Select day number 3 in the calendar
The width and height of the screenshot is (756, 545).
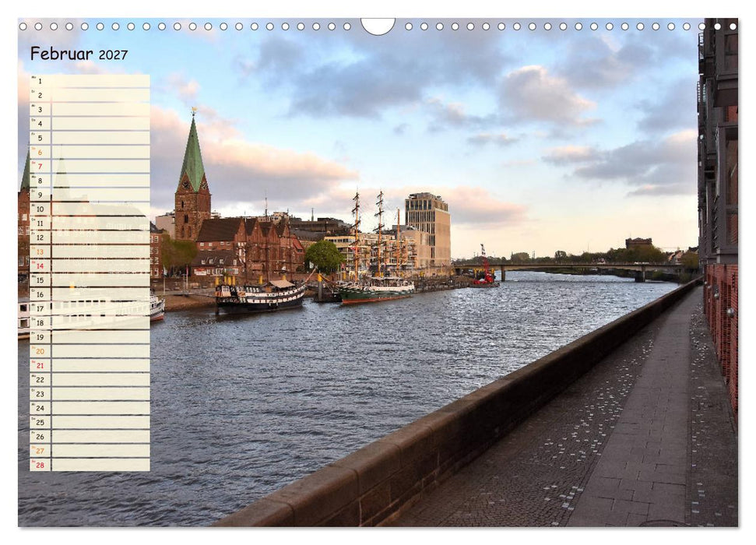(x=40, y=110)
